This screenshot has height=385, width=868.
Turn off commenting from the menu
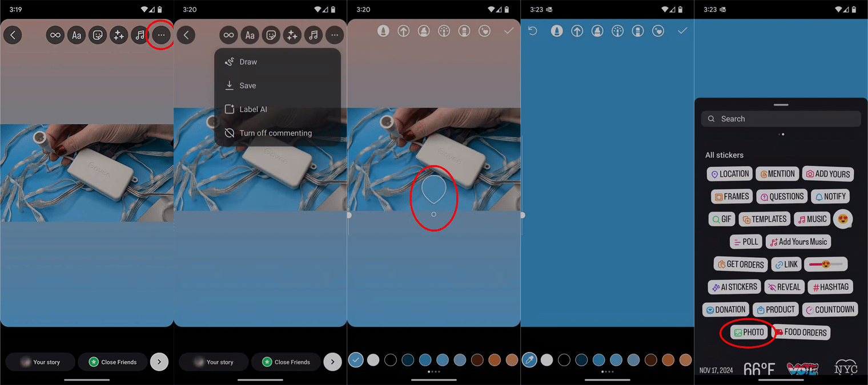275,133
